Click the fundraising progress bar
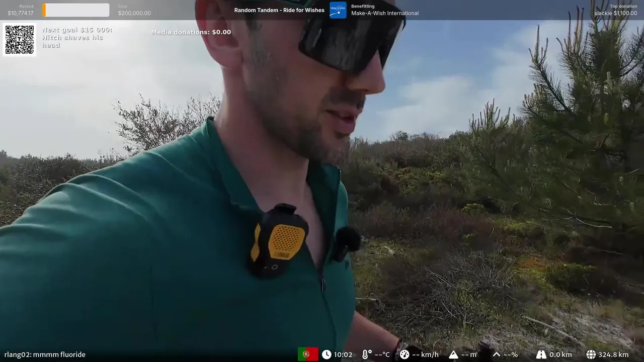This screenshot has height=362, width=644. [x=75, y=10]
